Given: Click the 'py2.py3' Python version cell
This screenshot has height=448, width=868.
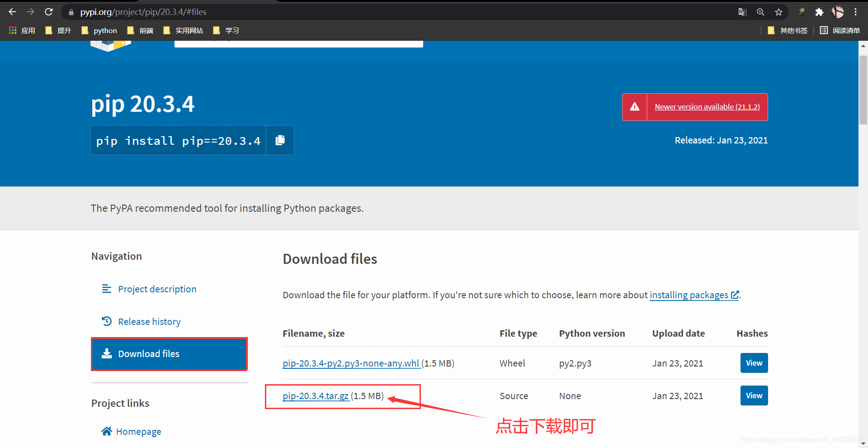Looking at the screenshot, I should pyautogui.click(x=575, y=363).
